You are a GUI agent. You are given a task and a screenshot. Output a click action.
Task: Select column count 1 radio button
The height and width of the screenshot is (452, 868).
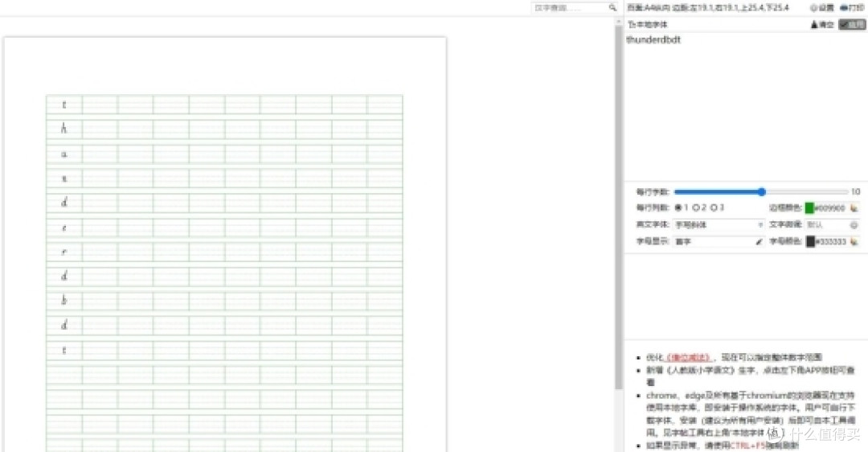[678, 208]
